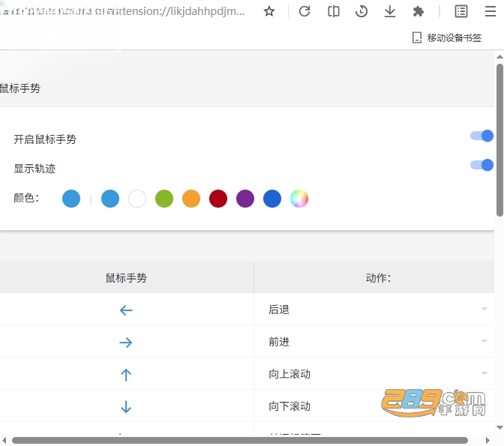This screenshot has width=504, height=446.
Task: Open the downloads arrow icon
Action: tap(390, 11)
